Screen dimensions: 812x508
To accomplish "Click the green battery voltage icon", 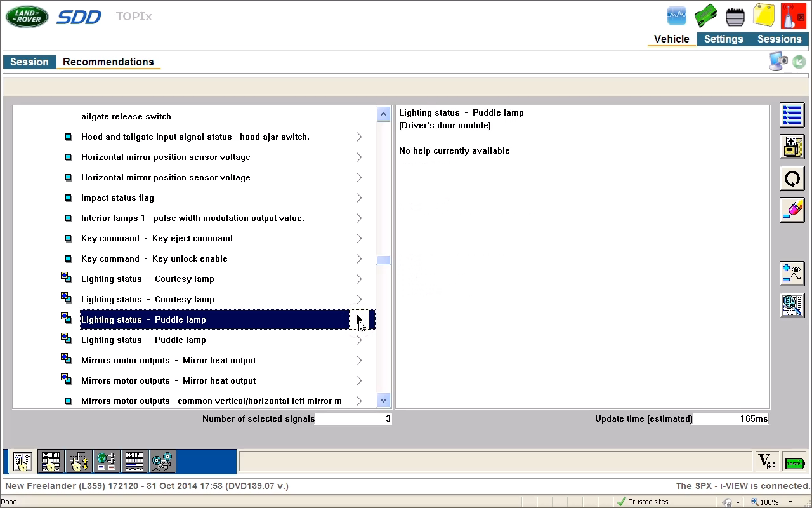I will tap(794, 463).
